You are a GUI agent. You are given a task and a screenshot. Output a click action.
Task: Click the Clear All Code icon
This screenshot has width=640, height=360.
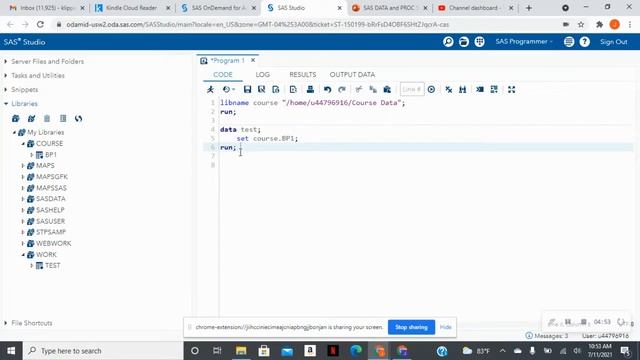(449, 89)
